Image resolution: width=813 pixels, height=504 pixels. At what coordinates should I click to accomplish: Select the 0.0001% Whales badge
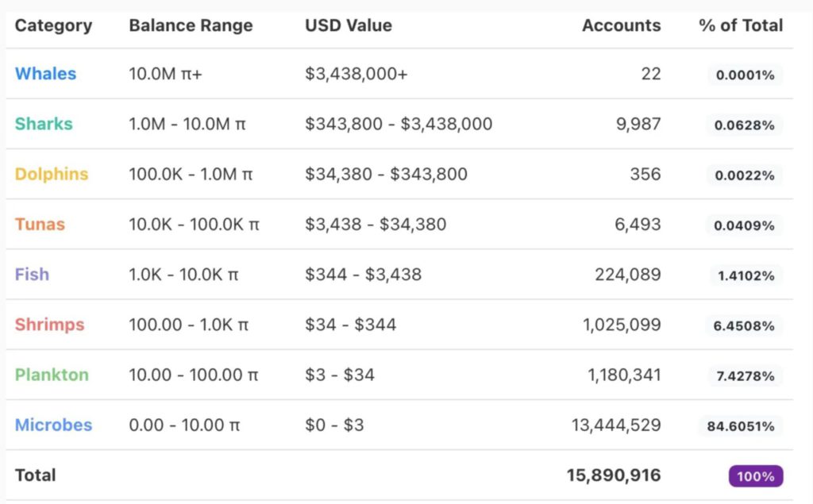pyautogui.click(x=745, y=75)
